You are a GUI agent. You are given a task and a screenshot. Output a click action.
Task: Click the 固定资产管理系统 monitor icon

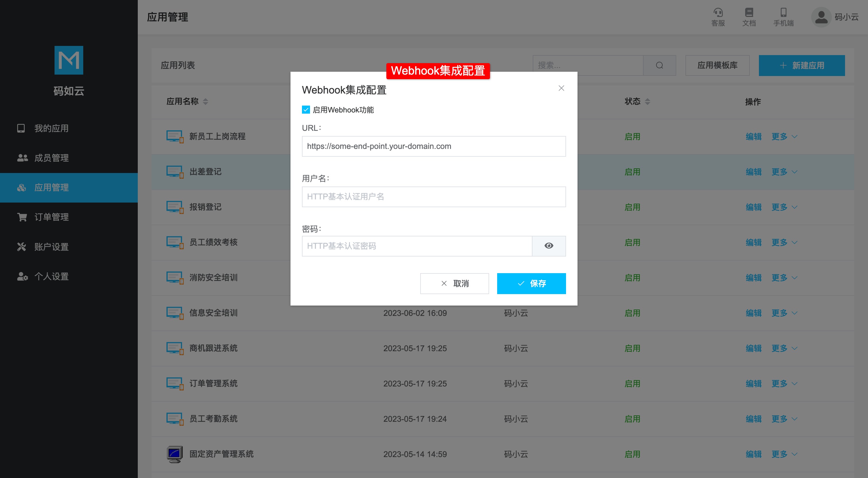point(175,454)
